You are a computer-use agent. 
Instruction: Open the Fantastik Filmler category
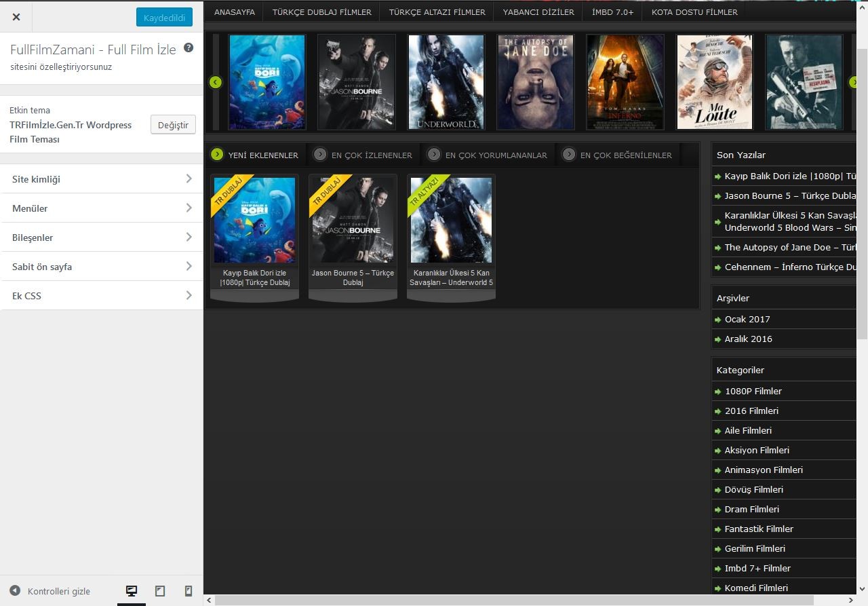click(x=759, y=529)
